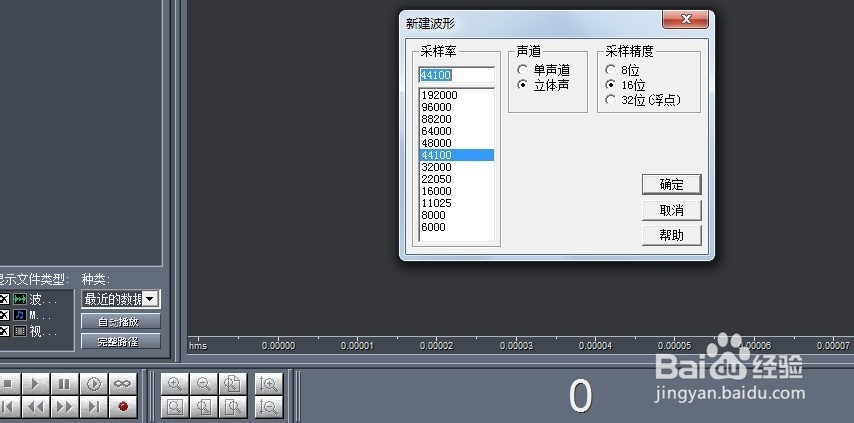Image resolution: width=854 pixels, height=423 pixels.
Task: Confirm with the 确定 button
Action: click(x=672, y=185)
